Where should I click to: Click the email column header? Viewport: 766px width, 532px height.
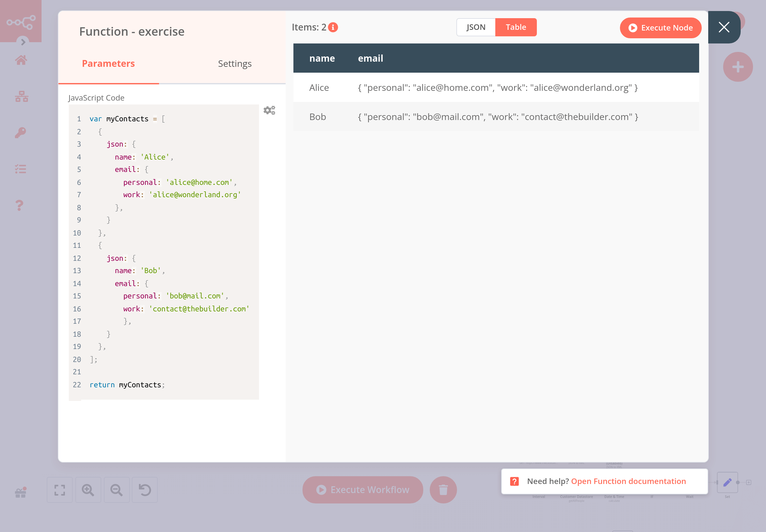[370, 58]
